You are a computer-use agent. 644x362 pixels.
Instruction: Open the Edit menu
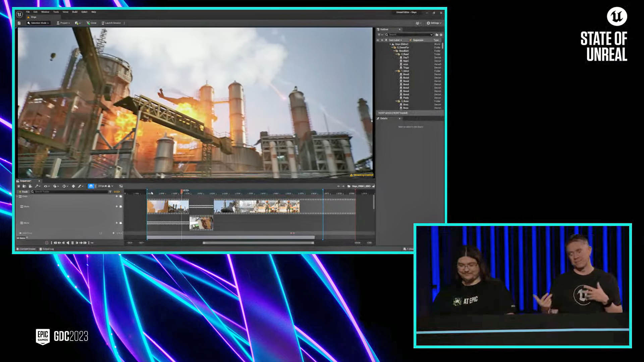(35, 12)
